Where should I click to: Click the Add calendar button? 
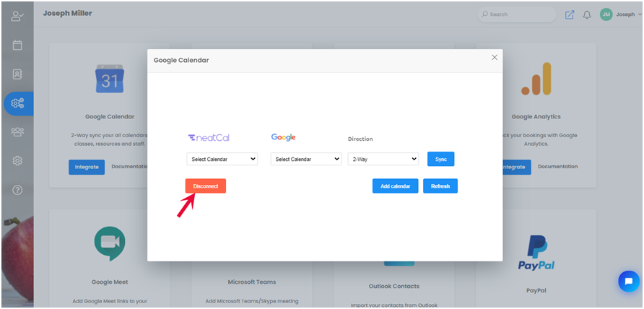click(395, 186)
